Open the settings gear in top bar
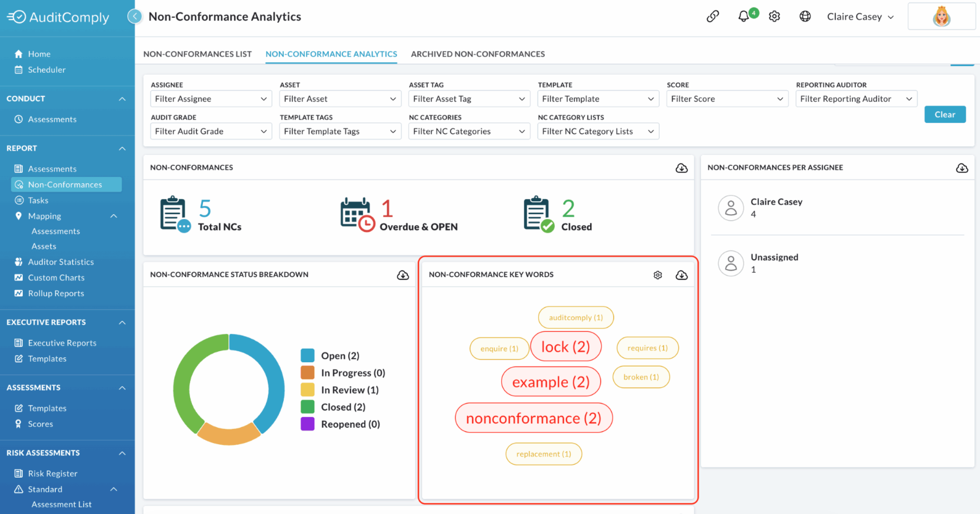 (x=774, y=17)
